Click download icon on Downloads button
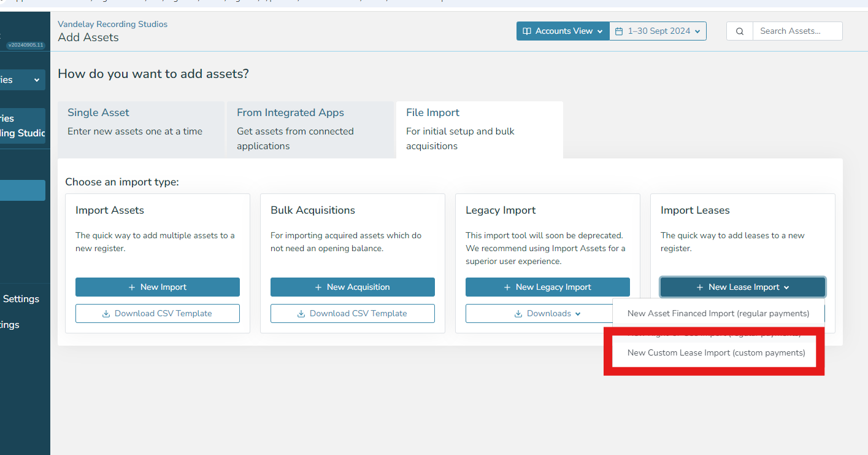Image resolution: width=868 pixels, height=455 pixels. [518, 314]
